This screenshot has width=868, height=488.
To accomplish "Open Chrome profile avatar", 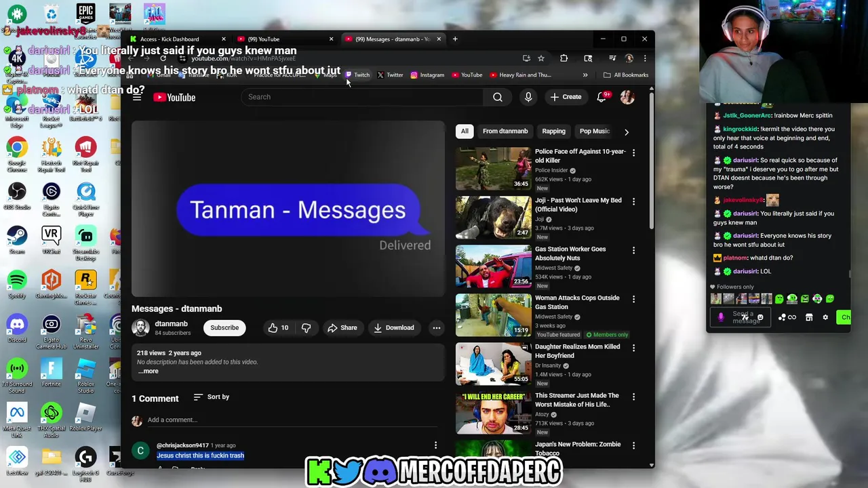I will pos(629,58).
